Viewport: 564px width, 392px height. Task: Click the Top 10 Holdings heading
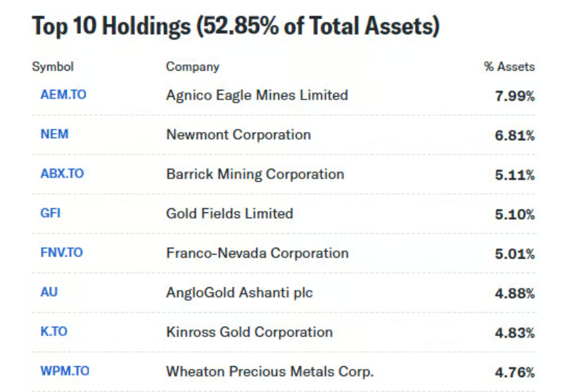[x=235, y=26]
